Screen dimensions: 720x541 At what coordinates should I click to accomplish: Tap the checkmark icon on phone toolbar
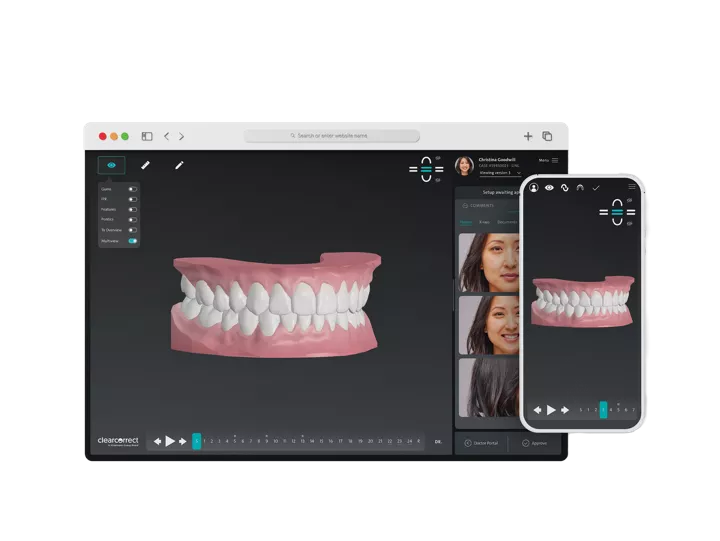pyautogui.click(x=596, y=187)
